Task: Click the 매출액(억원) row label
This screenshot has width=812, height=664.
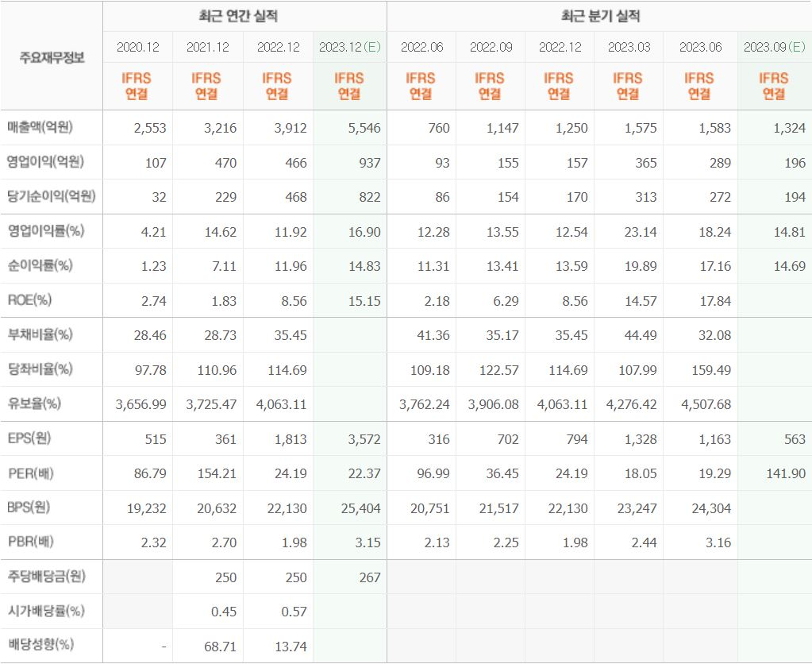Action: [x=40, y=127]
